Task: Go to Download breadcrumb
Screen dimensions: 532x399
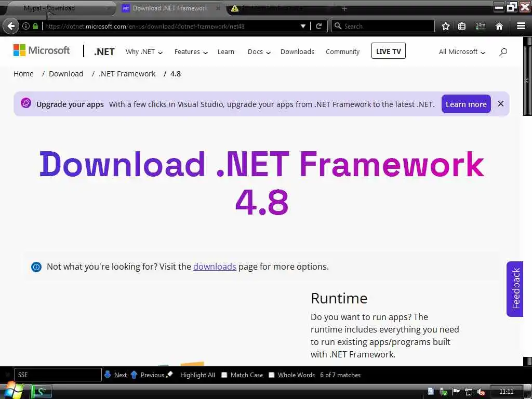Action: (66, 74)
